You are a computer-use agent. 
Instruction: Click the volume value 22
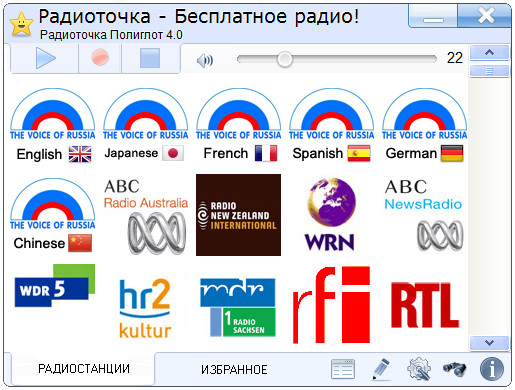[x=455, y=58]
